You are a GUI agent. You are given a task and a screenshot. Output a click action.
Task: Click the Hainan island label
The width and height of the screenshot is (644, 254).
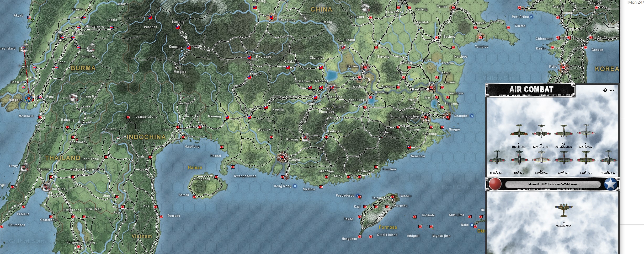tap(195, 167)
